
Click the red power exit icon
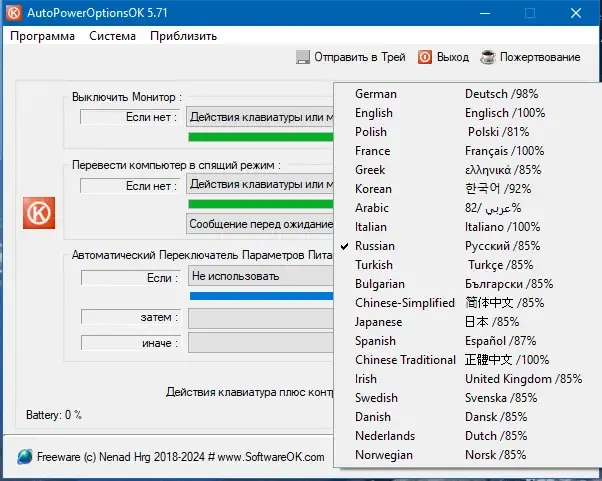coord(425,57)
